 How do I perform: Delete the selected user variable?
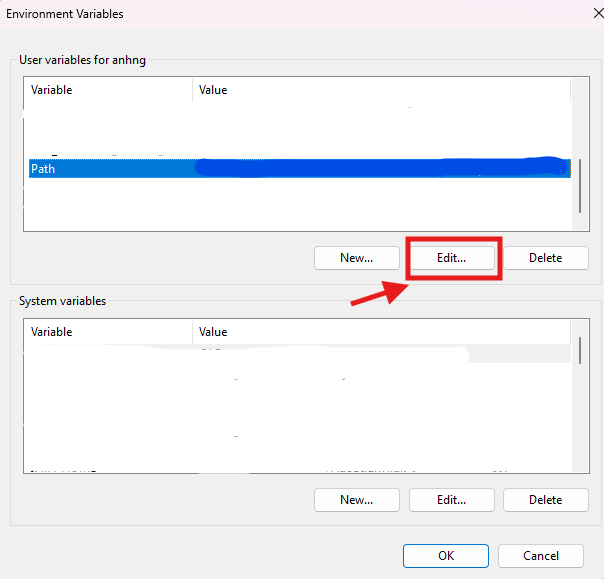pos(545,257)
